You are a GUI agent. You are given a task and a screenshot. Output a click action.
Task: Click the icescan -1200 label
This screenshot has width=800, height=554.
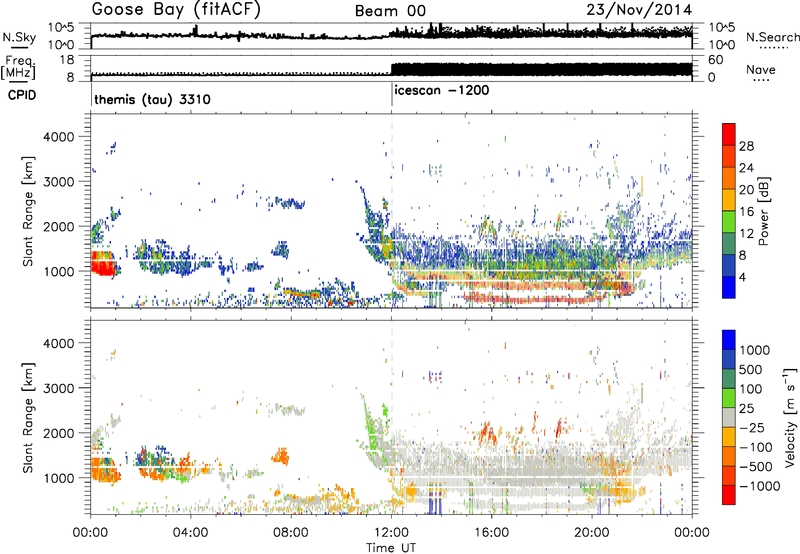pyautogui.click(x=442, y=91)
